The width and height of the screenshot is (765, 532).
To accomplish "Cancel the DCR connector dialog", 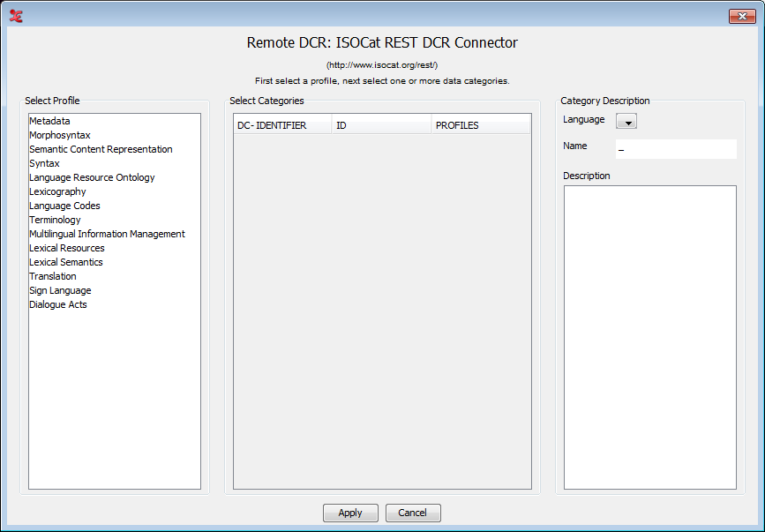I will coord(413,513).
